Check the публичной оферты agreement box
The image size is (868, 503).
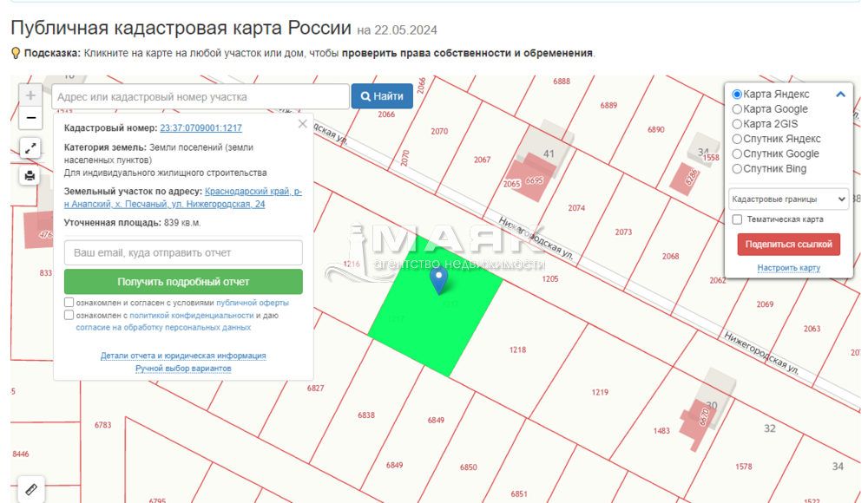coord(69,303)
